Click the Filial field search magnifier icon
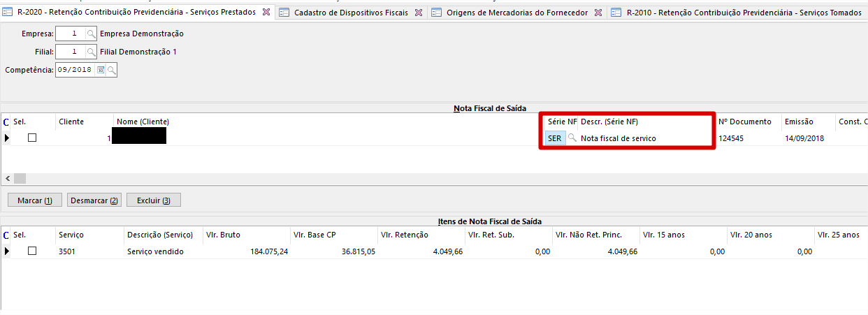The height and width of the screenshot is (315, 868). point(91,52)
